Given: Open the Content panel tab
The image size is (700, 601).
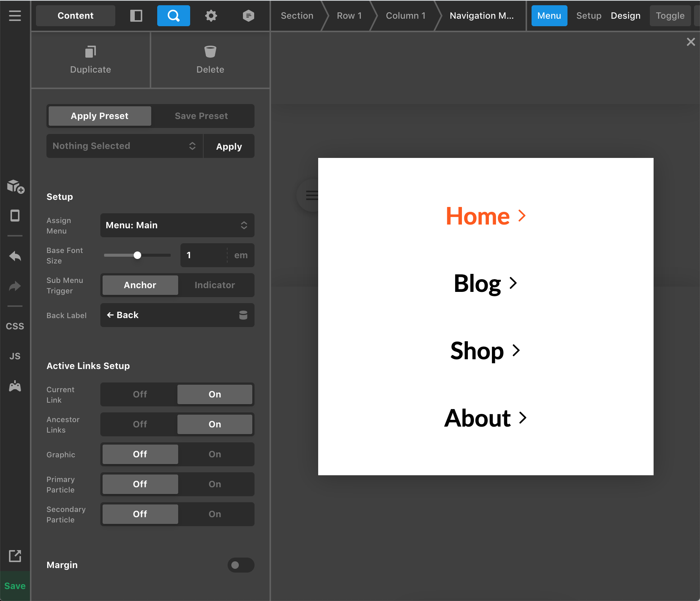Looking at the screenshot, I should 76,16.
